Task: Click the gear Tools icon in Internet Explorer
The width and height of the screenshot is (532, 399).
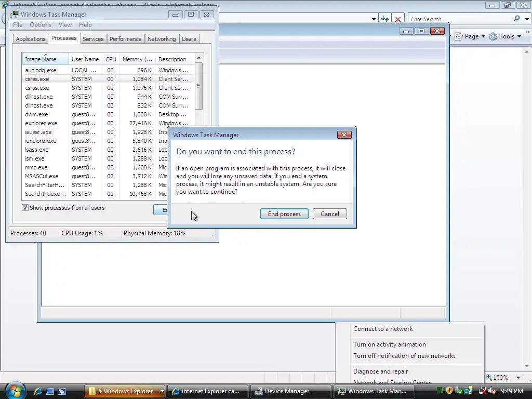Action: click(493, 36)
